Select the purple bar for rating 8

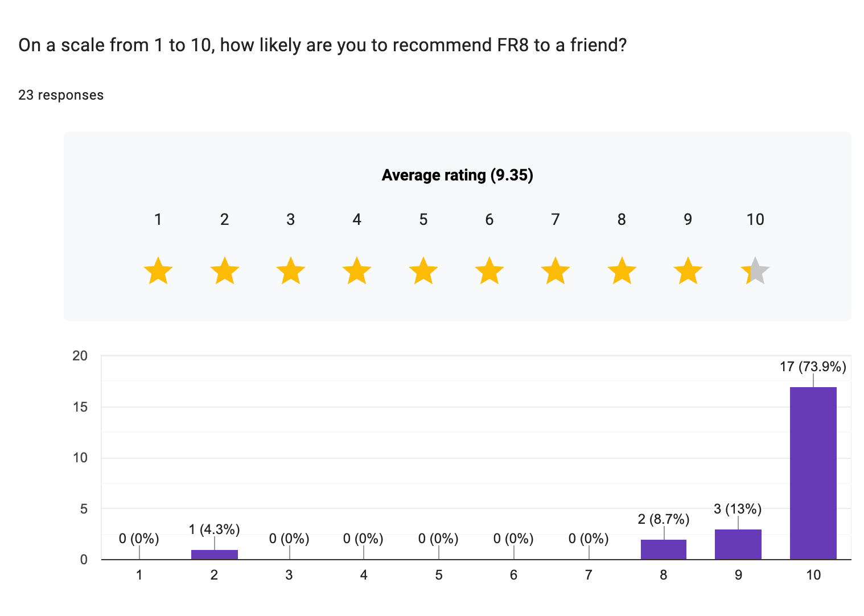point(664,549)
